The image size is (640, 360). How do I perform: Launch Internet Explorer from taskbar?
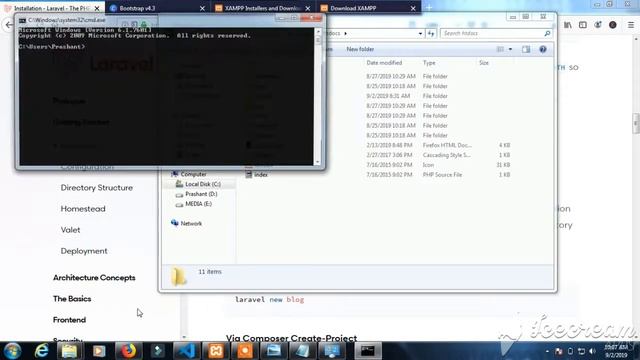tap(41, 351)
